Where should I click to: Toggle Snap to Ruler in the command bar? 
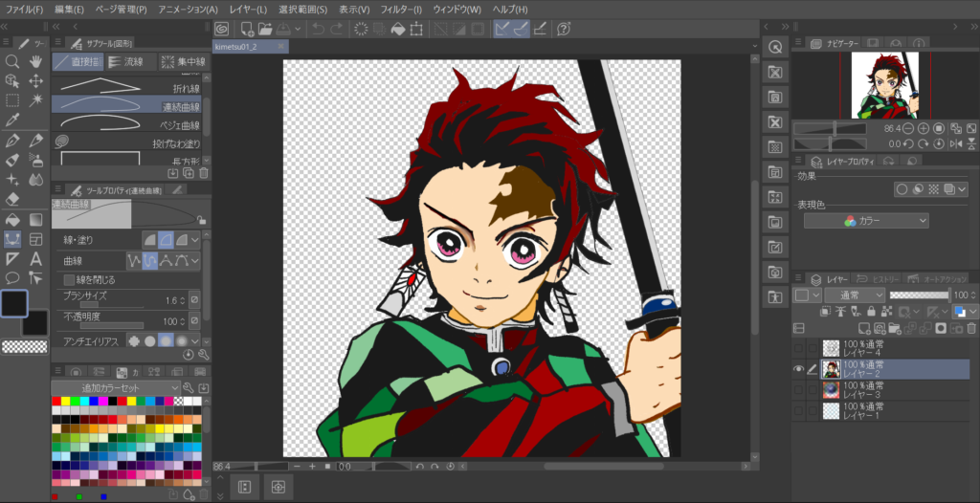pos(501,29)
